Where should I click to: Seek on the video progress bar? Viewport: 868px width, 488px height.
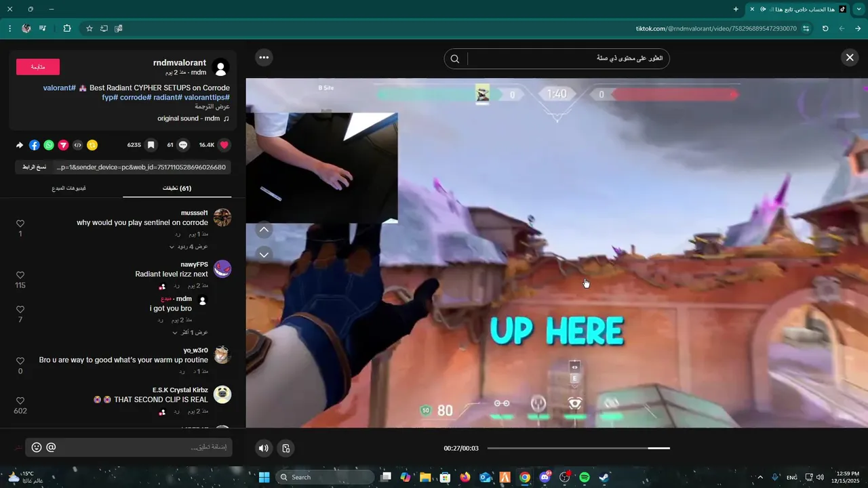click(578, 448)
